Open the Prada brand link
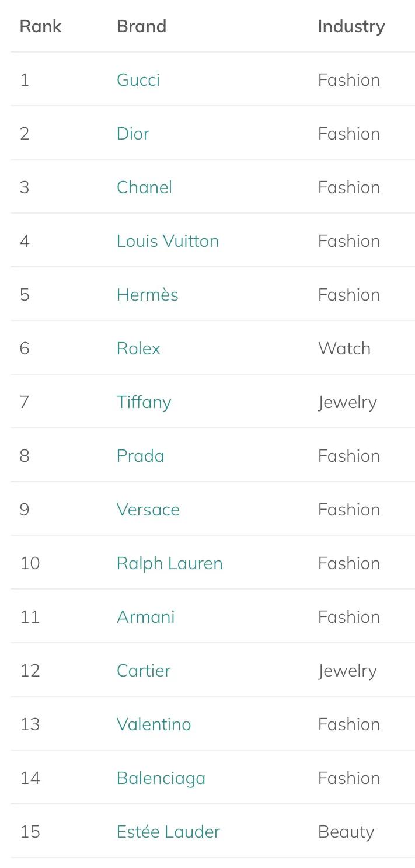The image size is (415, 868). click(140, 456)
